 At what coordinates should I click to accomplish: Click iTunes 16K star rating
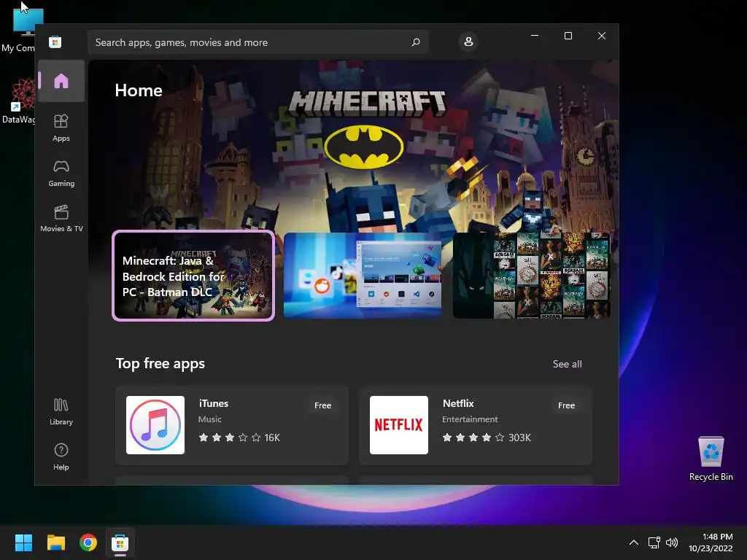239,437
